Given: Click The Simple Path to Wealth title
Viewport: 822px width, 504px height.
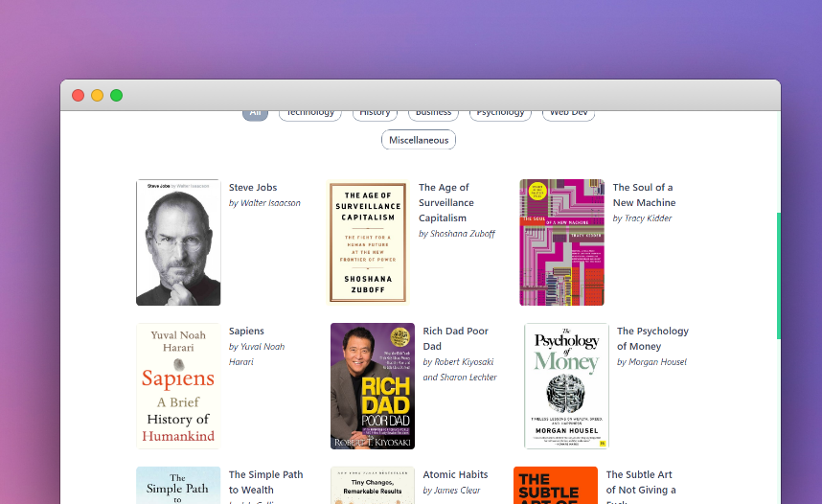Looking at the screenshot, I should pos(265,482).
